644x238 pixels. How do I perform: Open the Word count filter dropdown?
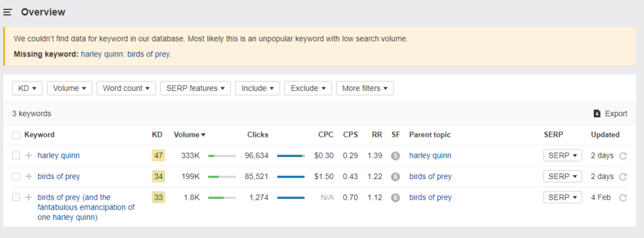(x=126, y=88)
